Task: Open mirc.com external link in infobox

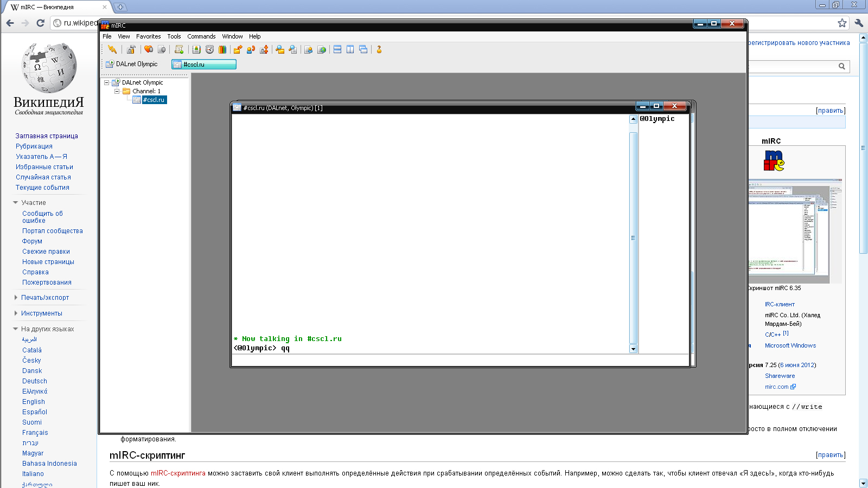Action: click(780, 387)
